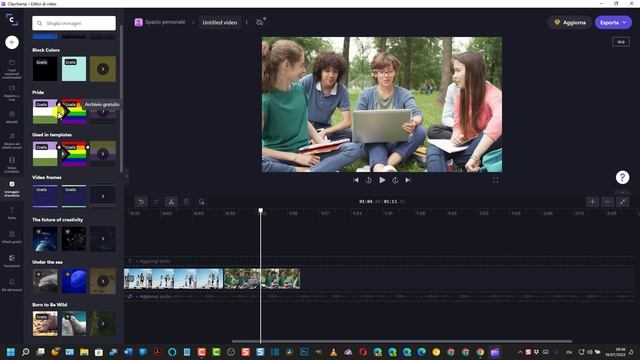The width and height of the screenshot is (640, 360).
Task: Expand more future of creativity images
Action: [x=103, y=239]
